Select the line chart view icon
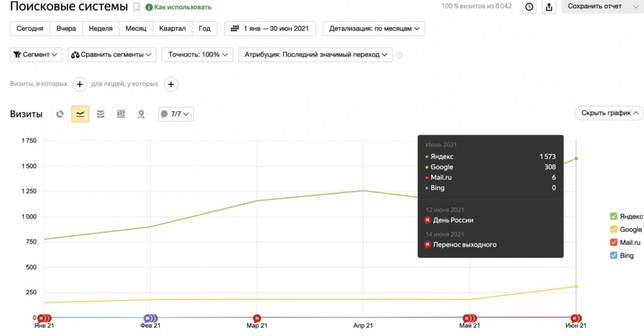Screen dimensions: 644x336 [80, 114]
